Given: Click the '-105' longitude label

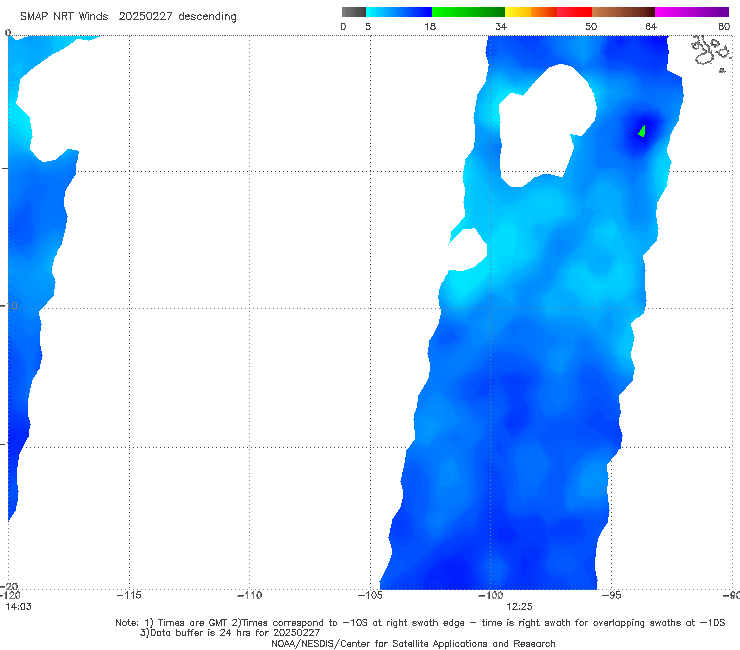Looking at the screenshot, I should (x=370, y=595).
